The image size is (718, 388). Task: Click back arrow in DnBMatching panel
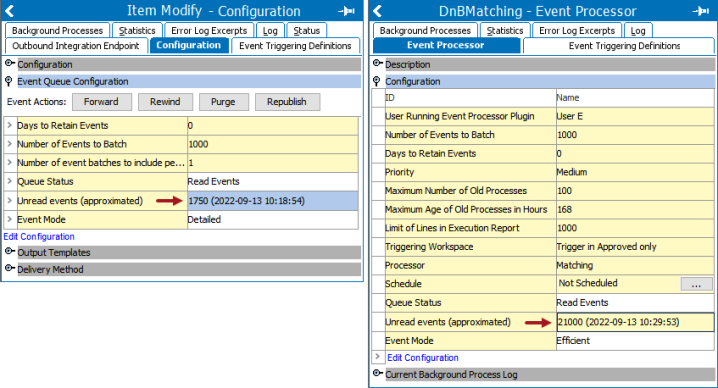377,11
